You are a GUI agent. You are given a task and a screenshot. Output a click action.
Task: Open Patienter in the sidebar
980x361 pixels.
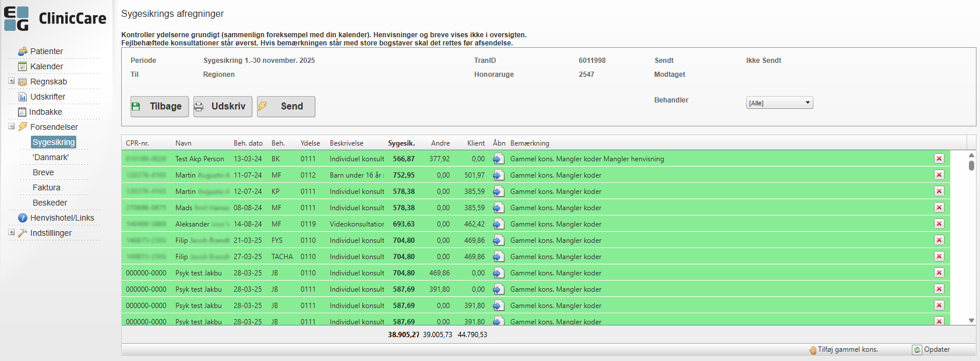46,51
